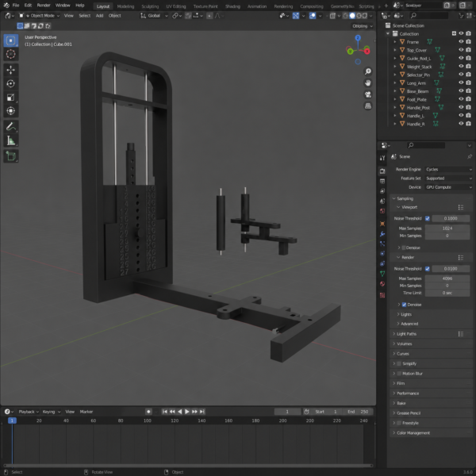476x476 pixels.
Task: Open the Object Mode dropdown
Action: coord(40,16)
